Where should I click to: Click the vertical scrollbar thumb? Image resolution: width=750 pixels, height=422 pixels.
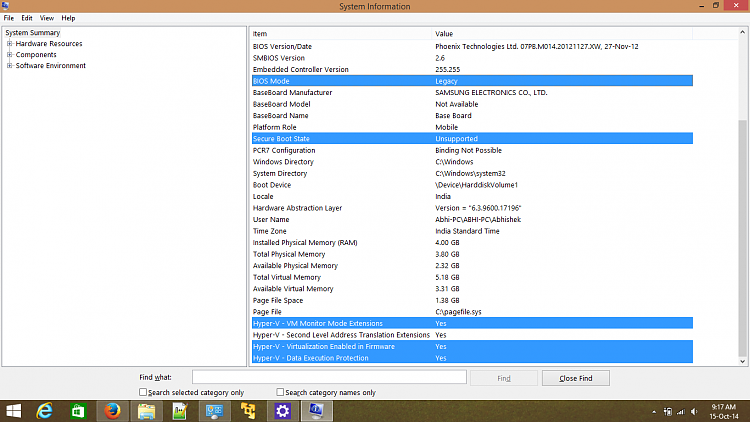pyautogui.click(x=742, y=238)
